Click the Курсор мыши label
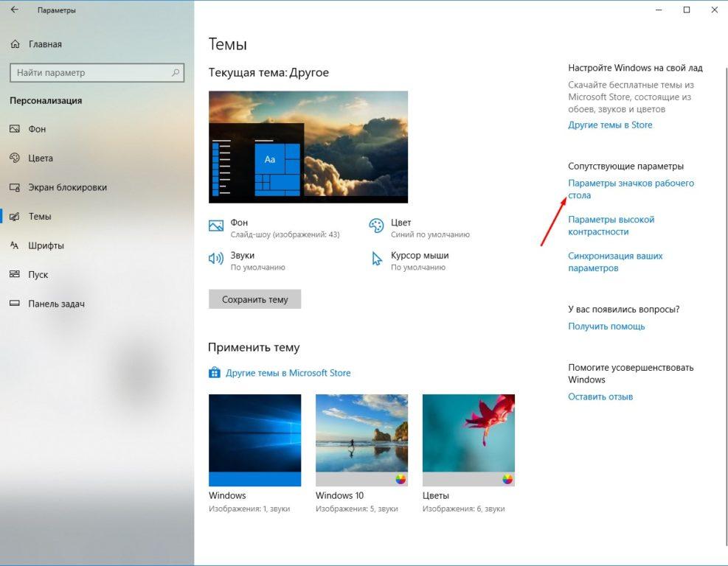Viewport: 728px width, 566px height. (x=420, y=255)
